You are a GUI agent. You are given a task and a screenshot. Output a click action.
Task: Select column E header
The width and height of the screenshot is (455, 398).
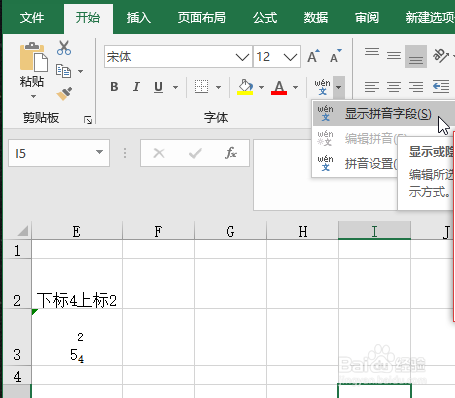coord(77,231)
